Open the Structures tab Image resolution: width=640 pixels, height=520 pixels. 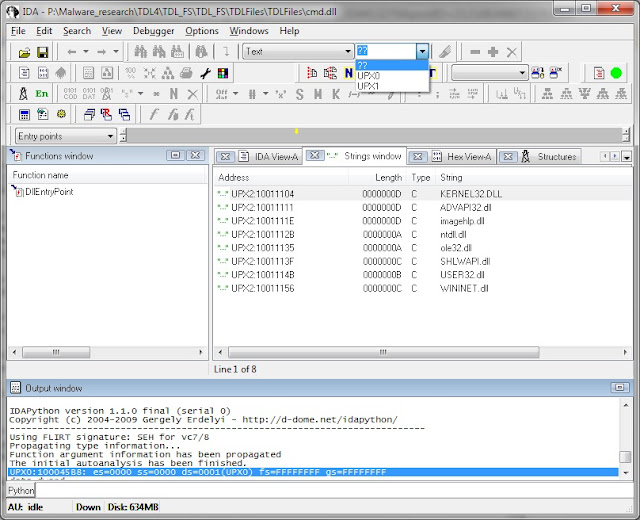pos(556,157)
